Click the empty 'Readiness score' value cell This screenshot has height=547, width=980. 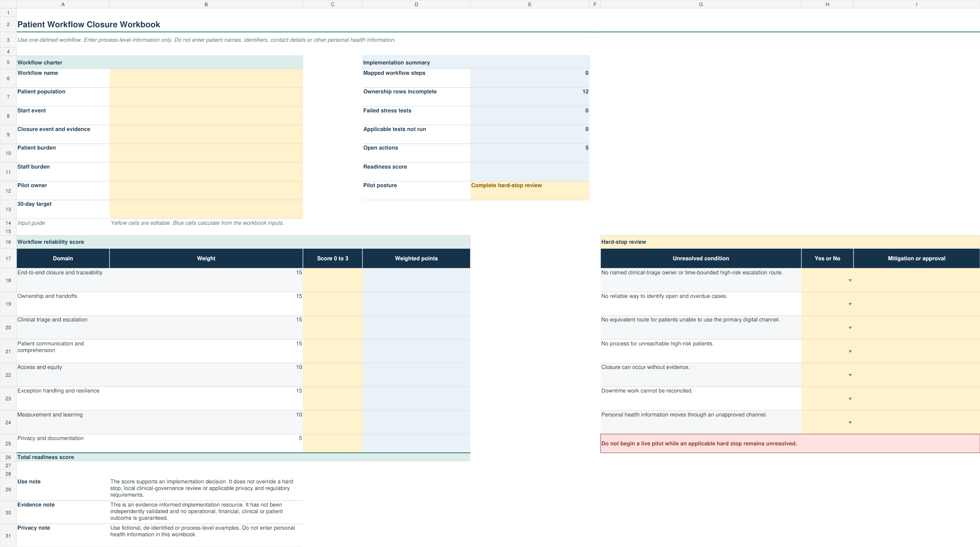[529, 172]
